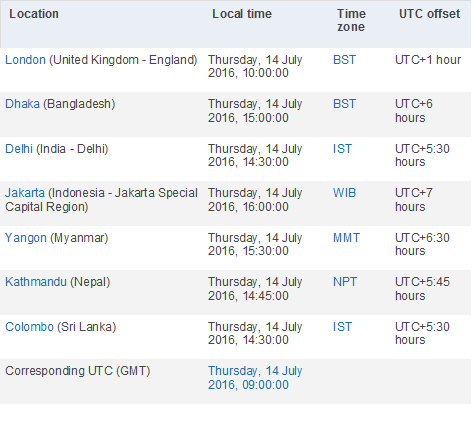
Task: Open the Jakarta location link
Action: click(25, 193)
